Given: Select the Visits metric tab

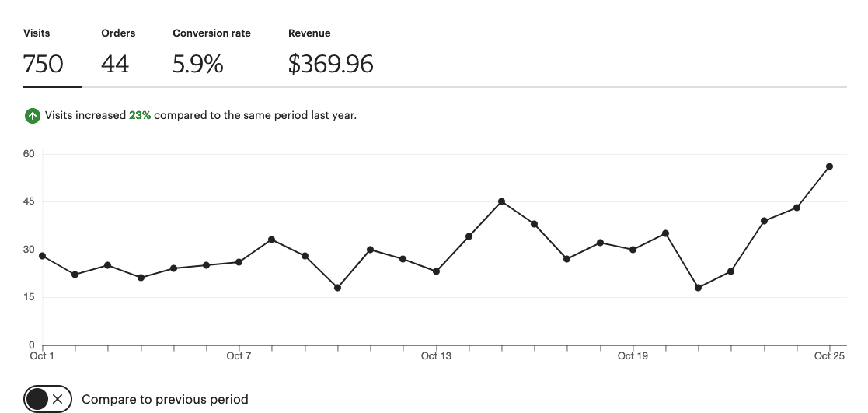Looking at the screenshot, I should [53, 54].
